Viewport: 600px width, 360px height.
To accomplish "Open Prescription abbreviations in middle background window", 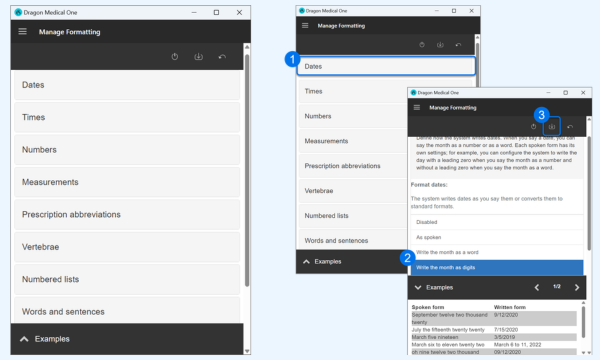I will click(x=352, y=166).
